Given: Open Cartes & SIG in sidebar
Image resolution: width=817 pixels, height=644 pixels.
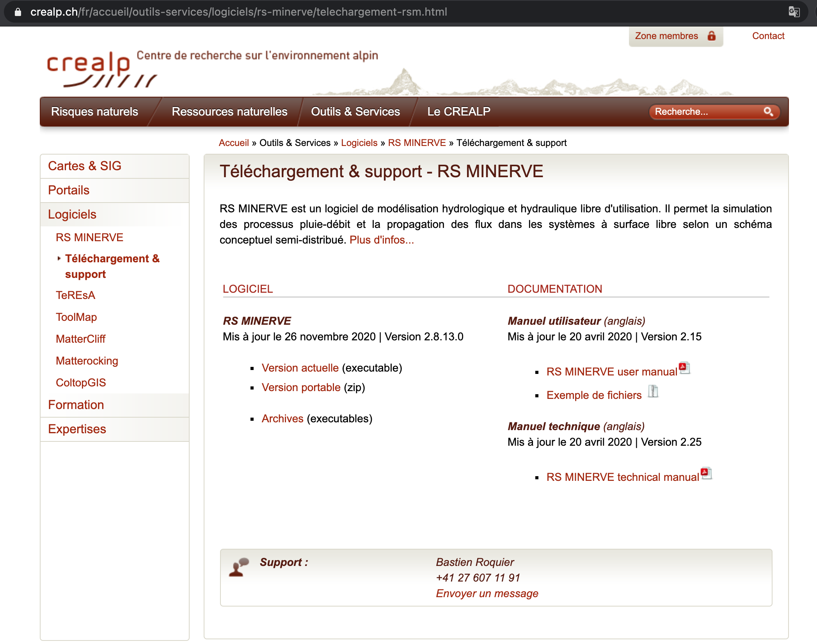Looking at the screenshot, I should pos(115,166).
